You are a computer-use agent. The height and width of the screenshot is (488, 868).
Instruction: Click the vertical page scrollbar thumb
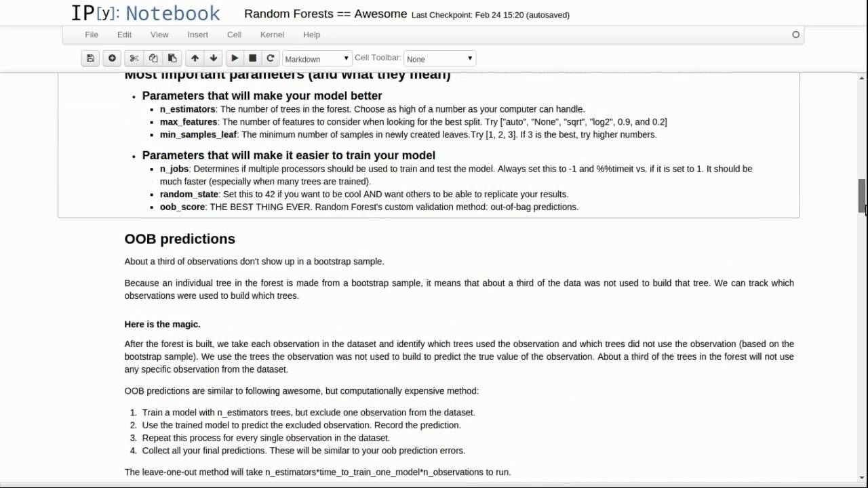click(862, 197)
